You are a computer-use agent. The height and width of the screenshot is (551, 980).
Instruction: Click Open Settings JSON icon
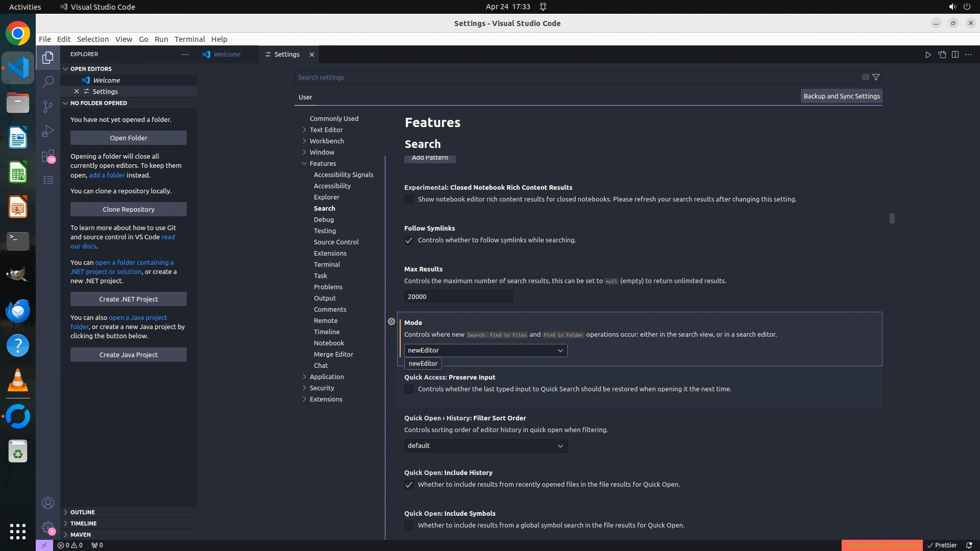tap(942, 55)
